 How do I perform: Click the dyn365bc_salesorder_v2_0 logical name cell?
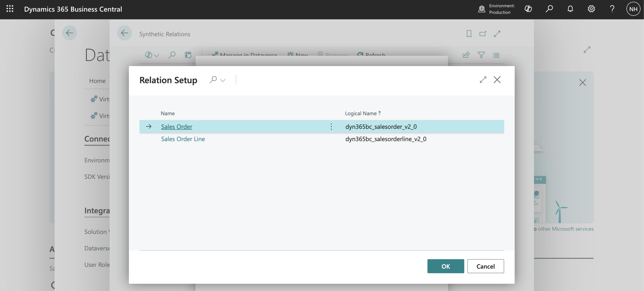(x=381, y=127)
